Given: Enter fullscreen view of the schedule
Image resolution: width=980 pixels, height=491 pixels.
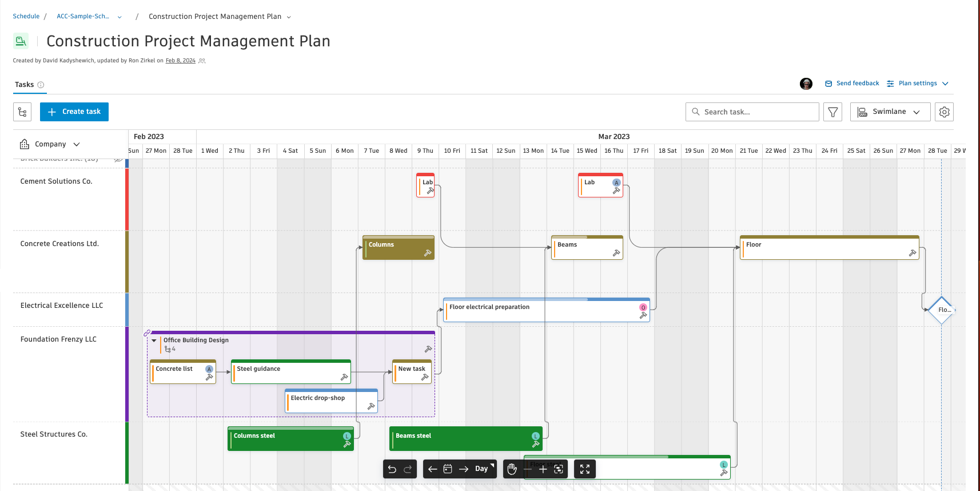Looking at the screenshot, I should point(584,469).
